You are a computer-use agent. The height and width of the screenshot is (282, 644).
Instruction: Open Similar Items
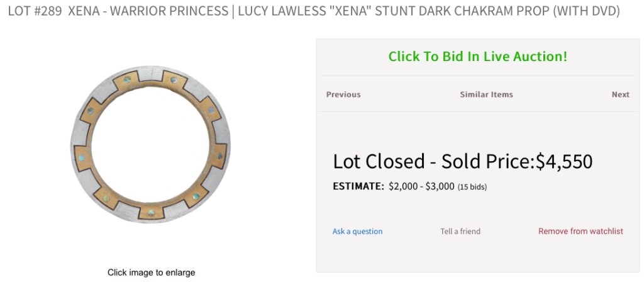pyautogui.click(x=486, y=94)
